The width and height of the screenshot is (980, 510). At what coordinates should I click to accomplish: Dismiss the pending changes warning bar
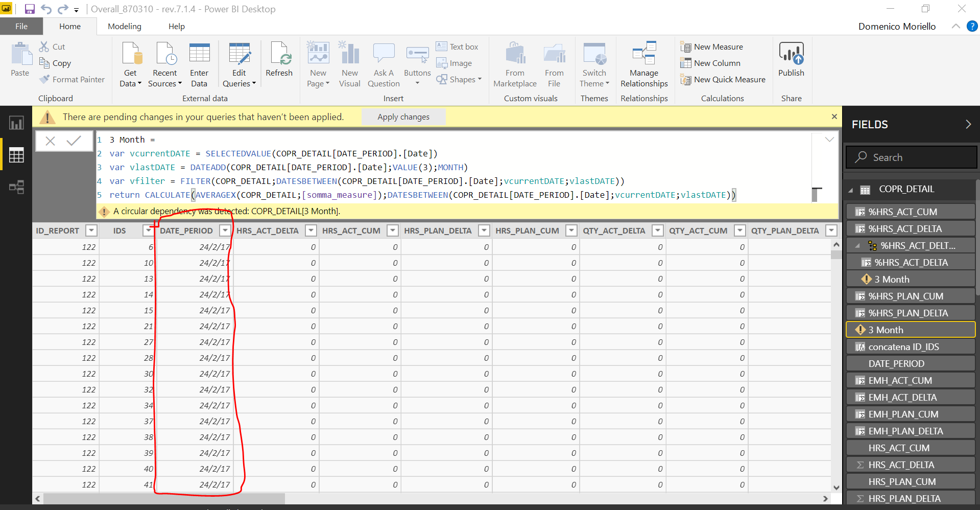[834, 117]
